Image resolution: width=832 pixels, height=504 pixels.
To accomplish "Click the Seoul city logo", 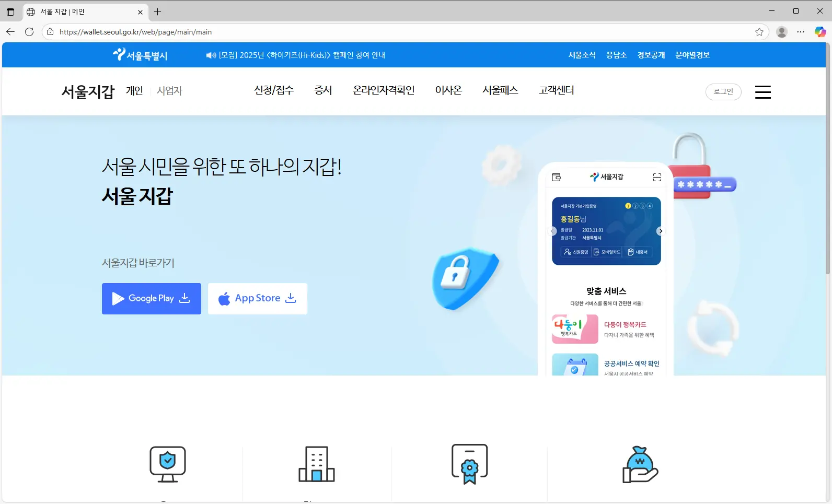I will pyautogui.click(x=140, y=55).
